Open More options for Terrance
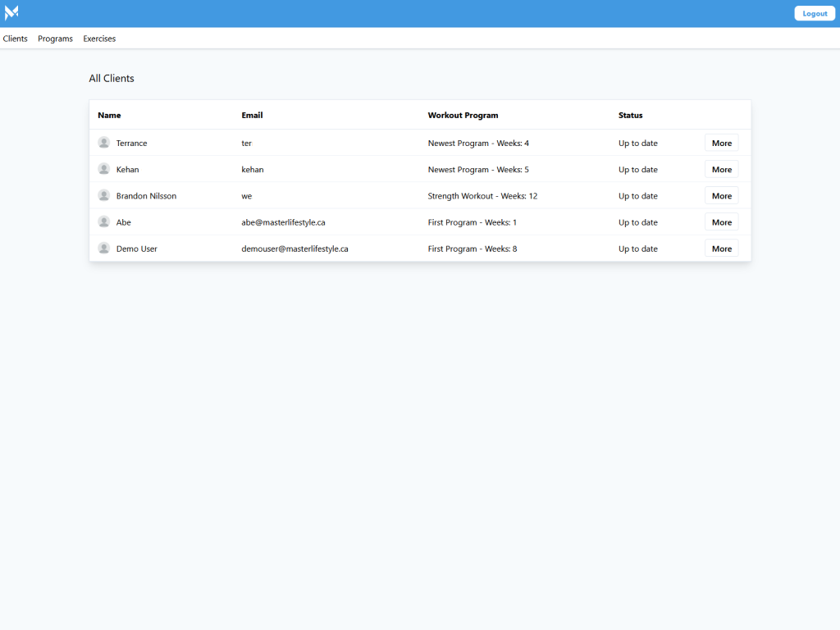Image resolution: width=840 pixels, height=630 pixels. tap(721, 142)
